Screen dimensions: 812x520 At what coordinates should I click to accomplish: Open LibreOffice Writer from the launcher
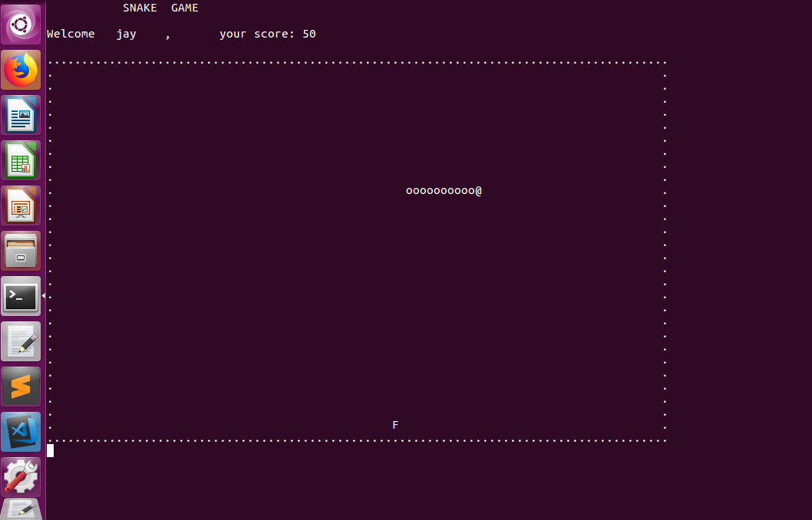21,115
